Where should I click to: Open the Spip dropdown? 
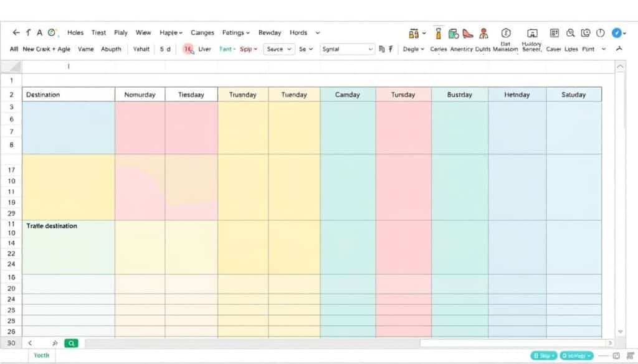pos(249,49)
